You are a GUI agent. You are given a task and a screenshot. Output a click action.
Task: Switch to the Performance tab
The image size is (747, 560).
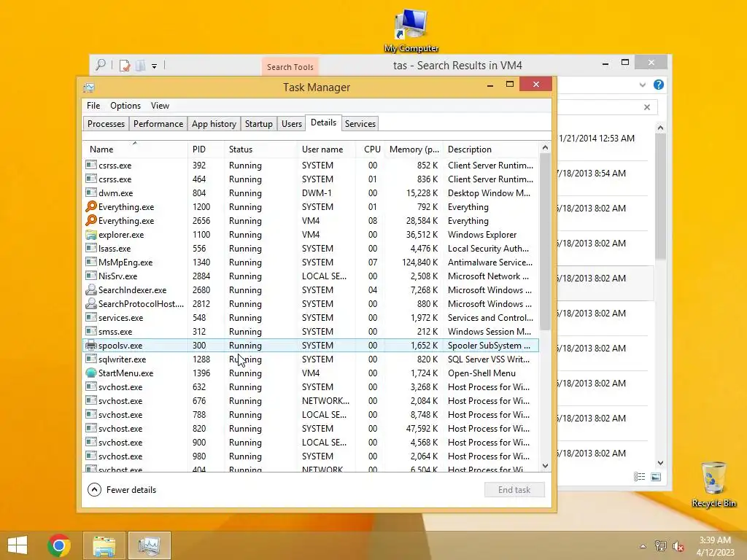158,124
